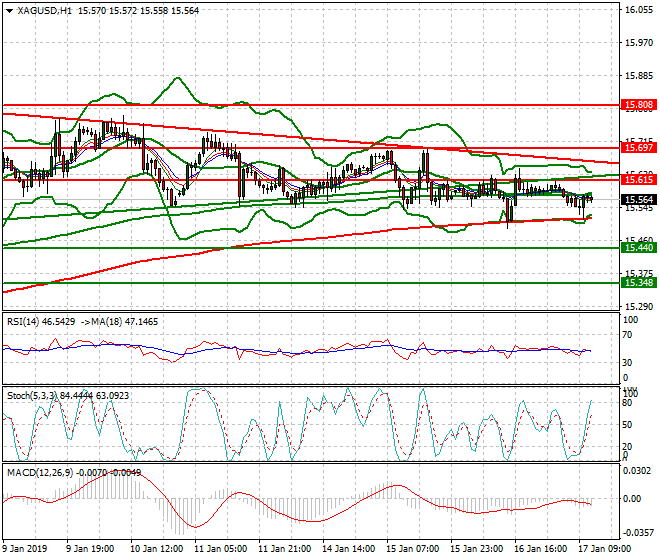Click the MACD -0.0357 scale value
This screenshot has height=560, width=660.
[638, 533]
